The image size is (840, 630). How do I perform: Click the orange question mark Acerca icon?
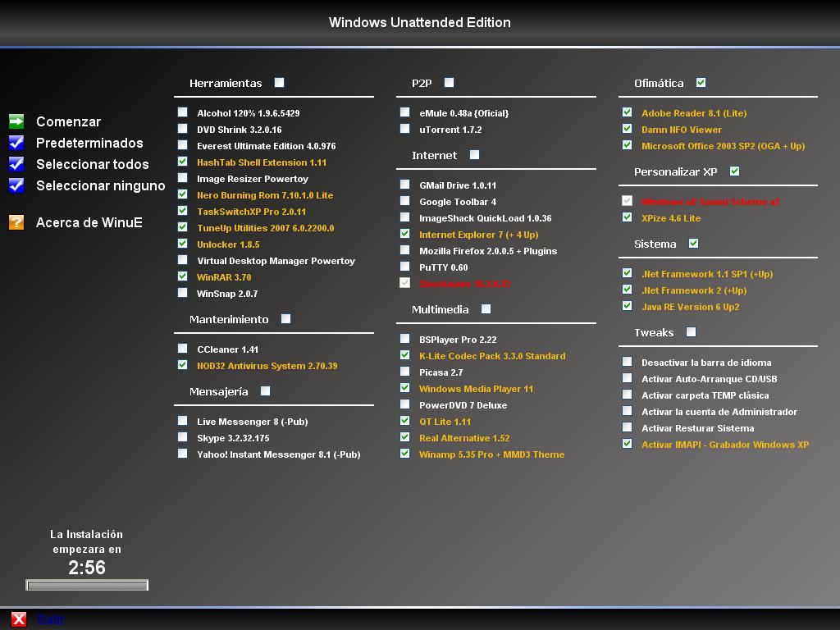point(16,221)
